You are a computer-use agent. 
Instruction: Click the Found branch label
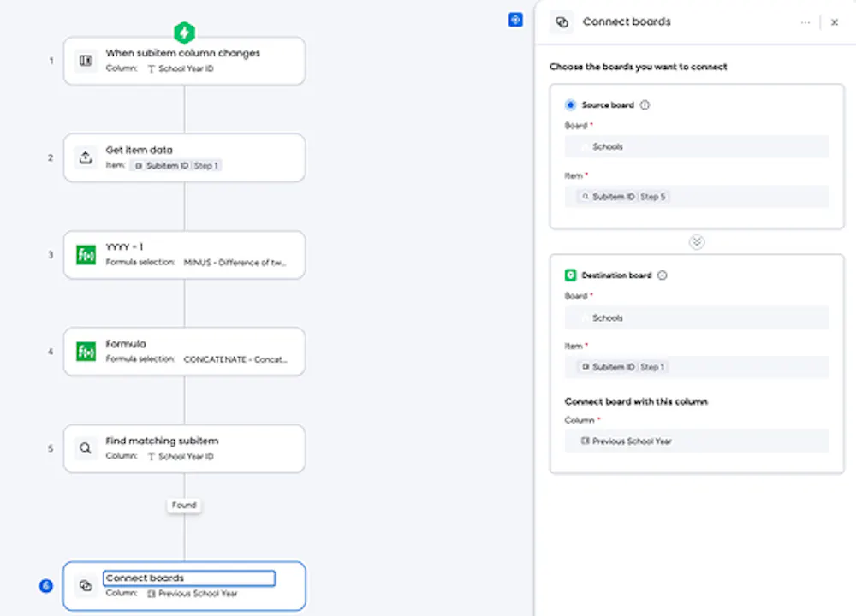(184, 506)
